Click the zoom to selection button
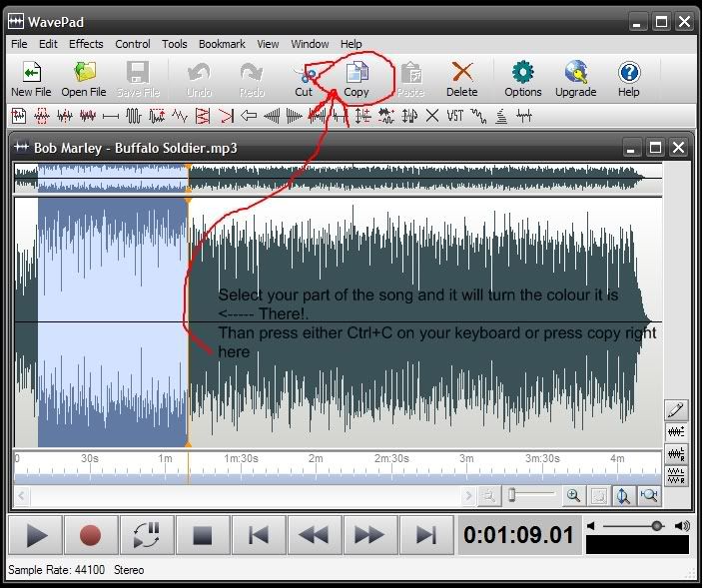The image size is (703, 588). [598, 496]
